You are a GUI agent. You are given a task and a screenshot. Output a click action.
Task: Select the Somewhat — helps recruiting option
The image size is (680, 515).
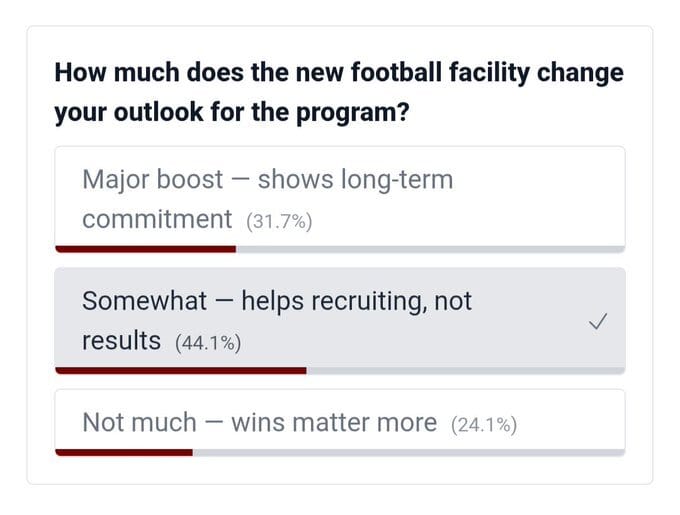[340, 320]
